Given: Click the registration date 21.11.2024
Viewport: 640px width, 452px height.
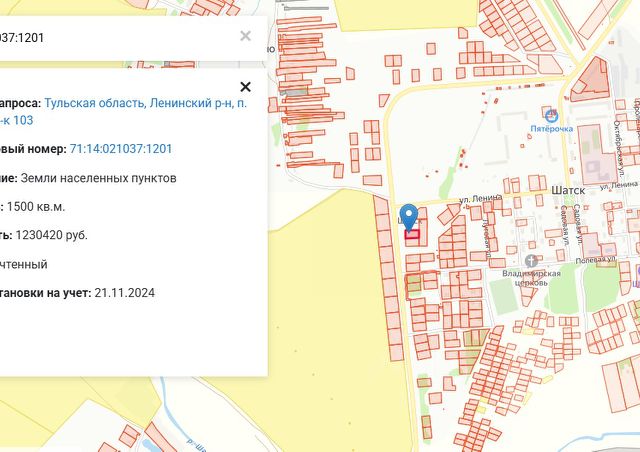Looking at the screenshot, I should tap(124, 293).
